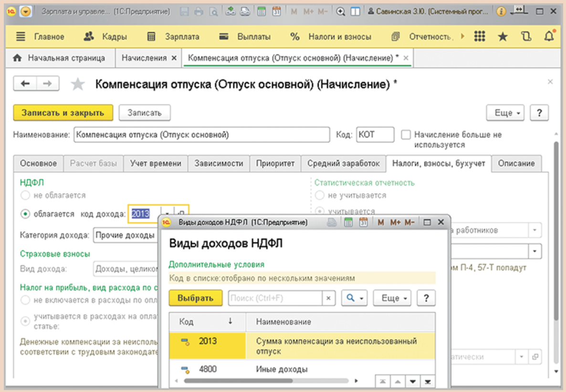Open the calendar icon in title bar
566x392 pixels.
(276, 11)
